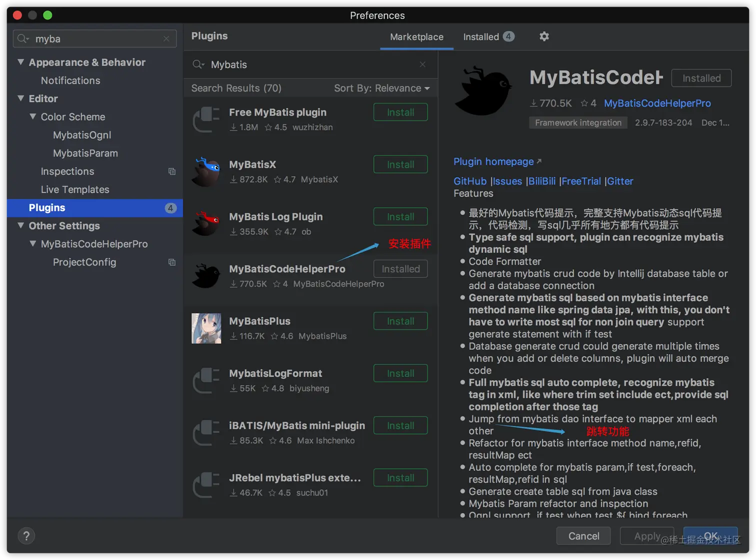Collapse the Color Scheme tree node
This screenshot has height=560, width=756.
[32, 117]
